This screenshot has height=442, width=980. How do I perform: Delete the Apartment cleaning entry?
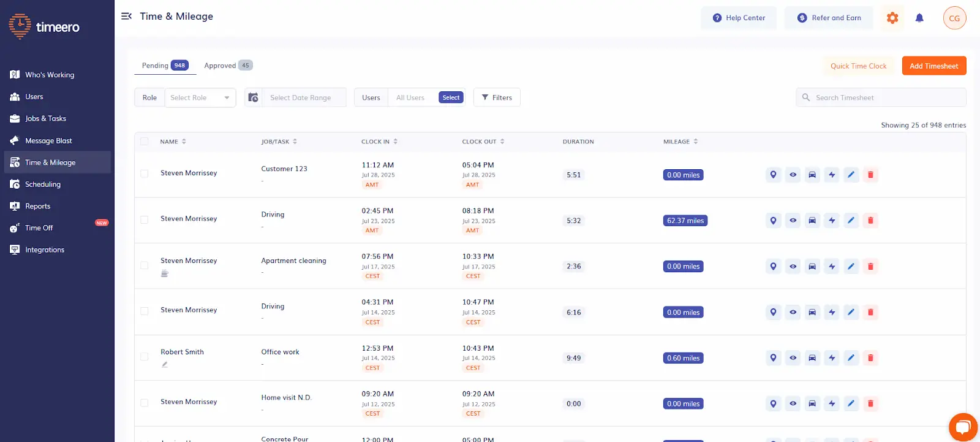click(x=870, y=266)
